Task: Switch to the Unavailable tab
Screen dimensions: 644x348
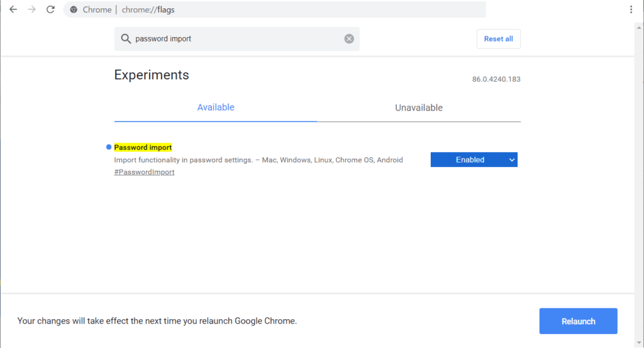Action: click(x=418, y=108)
